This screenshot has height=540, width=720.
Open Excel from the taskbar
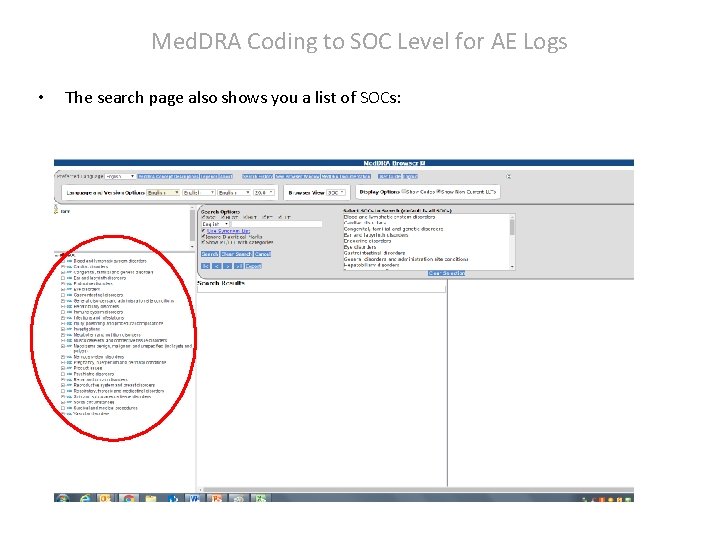pos(261,498)
